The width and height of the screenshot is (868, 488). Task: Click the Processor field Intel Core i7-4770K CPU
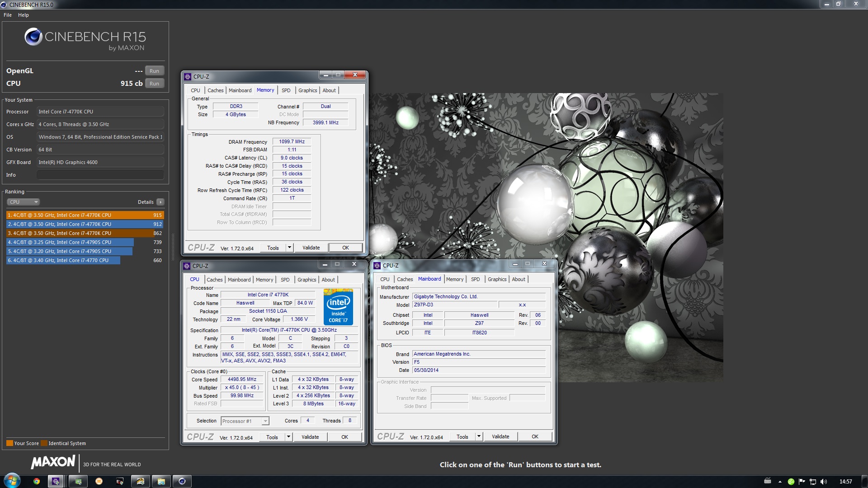click(x=100, y=112)
